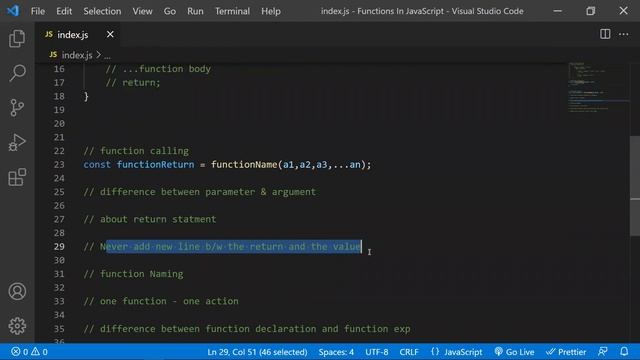The height and width of the screenshot is (360, 640).
Task: Open the Selection menu
Action: 102,11
